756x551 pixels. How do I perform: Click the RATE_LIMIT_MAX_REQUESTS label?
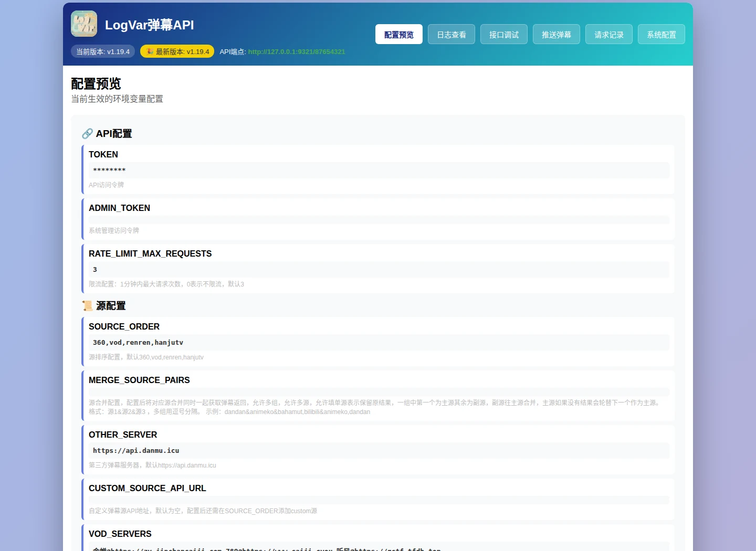coord(150,253)
